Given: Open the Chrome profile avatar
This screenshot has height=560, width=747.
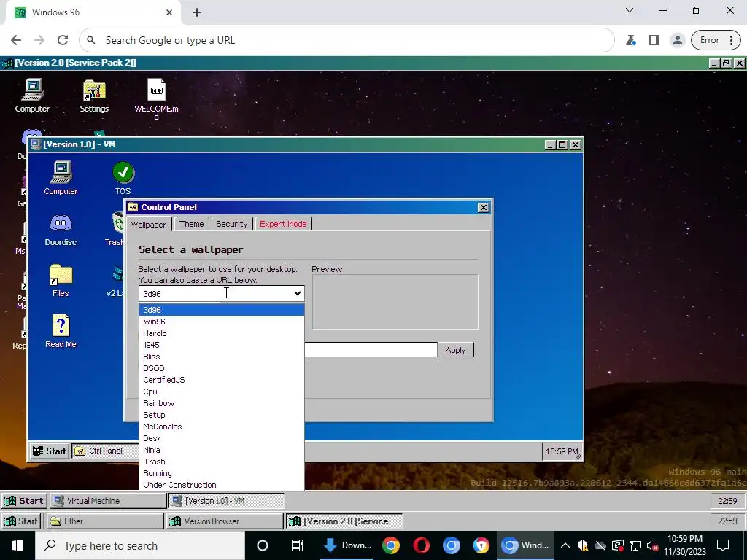Looking at the screenshot, I should pos(677,41).
